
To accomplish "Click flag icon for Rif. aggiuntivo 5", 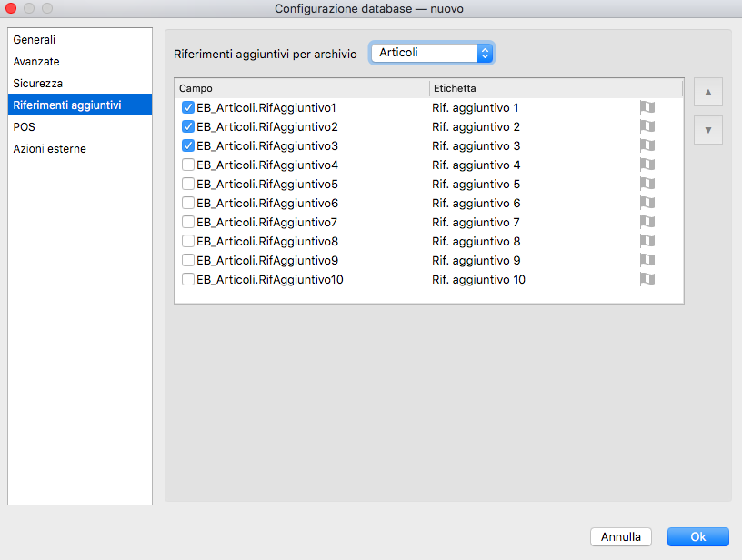I will [x=647, y=184].
